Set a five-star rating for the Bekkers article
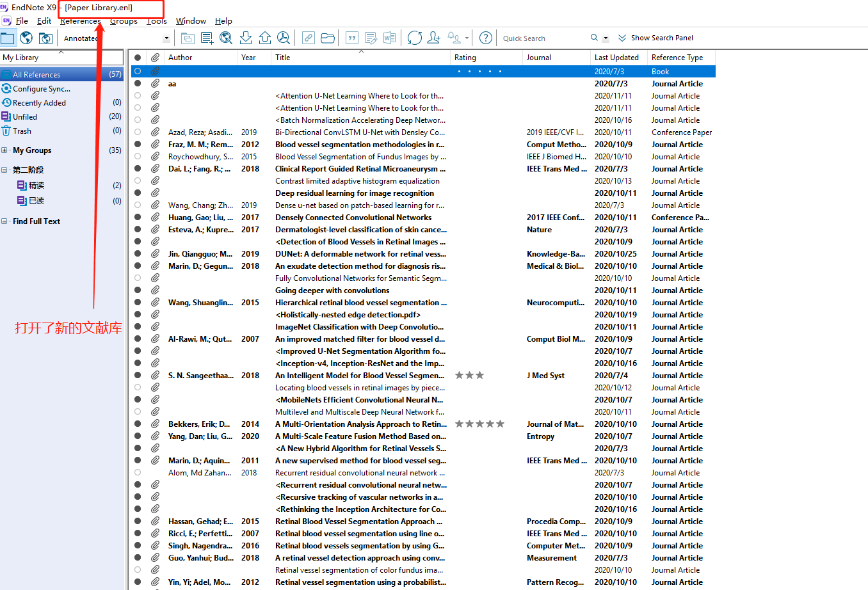868x590 pixels. click(x=499, y=424)
